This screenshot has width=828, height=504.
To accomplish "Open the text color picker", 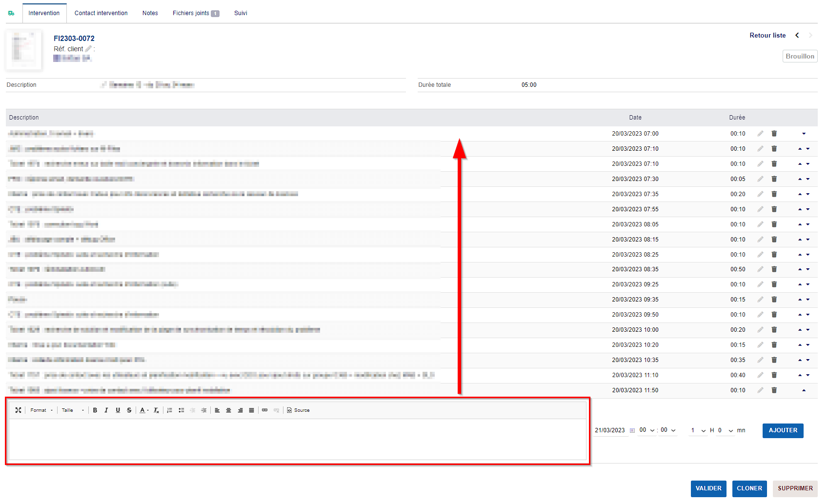I will [143, 410].
